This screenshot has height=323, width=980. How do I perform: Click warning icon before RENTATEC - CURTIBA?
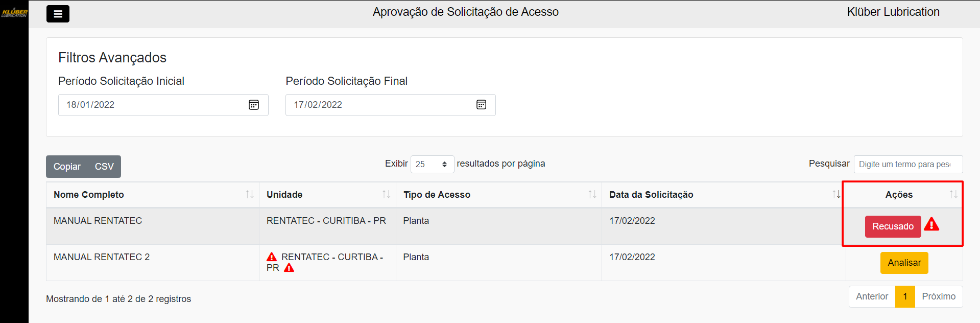[272, 257]
